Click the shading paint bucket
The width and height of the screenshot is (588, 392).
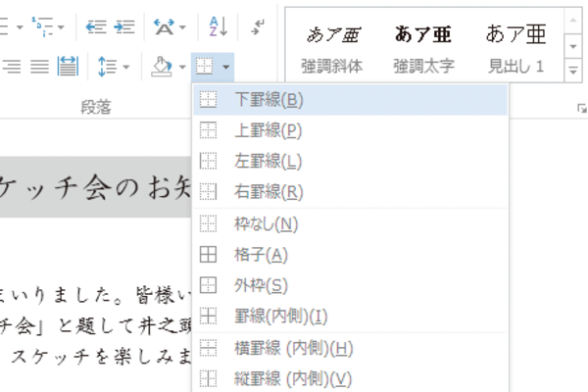pyautogui.click(x=162, y=67)
